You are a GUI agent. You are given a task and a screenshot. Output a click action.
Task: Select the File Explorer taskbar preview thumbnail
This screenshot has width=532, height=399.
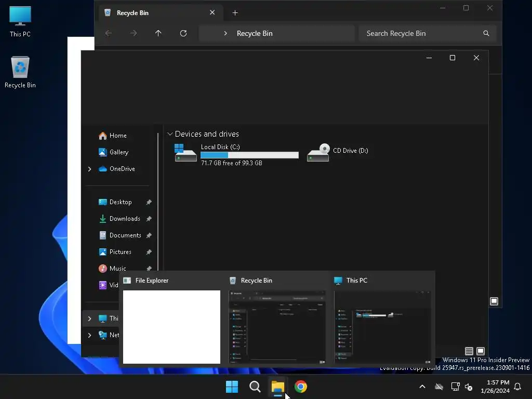click(x=171, y=327)
